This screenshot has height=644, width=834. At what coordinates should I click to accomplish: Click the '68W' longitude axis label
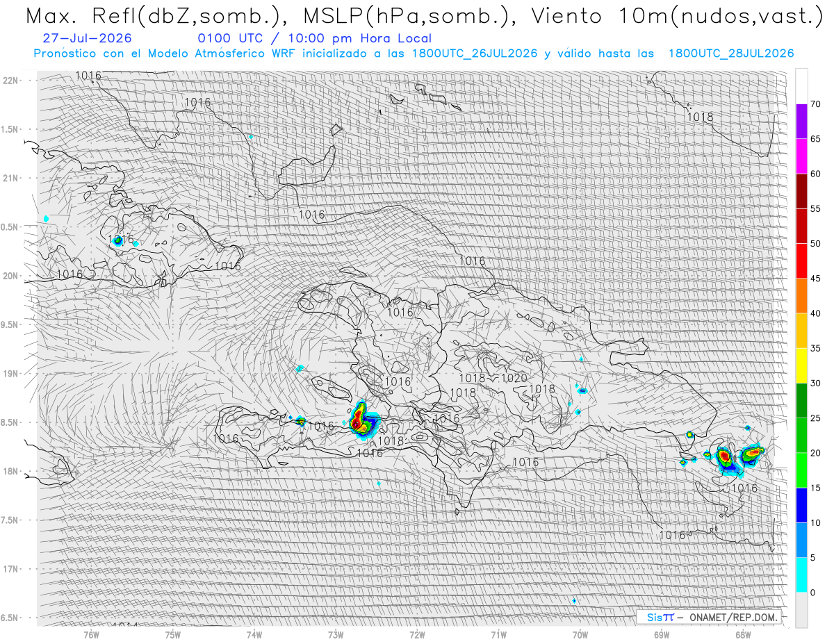click(x=743, y=634)
